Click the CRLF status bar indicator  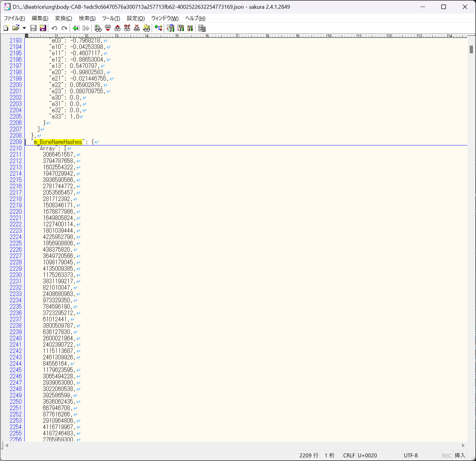click(349, 455)
